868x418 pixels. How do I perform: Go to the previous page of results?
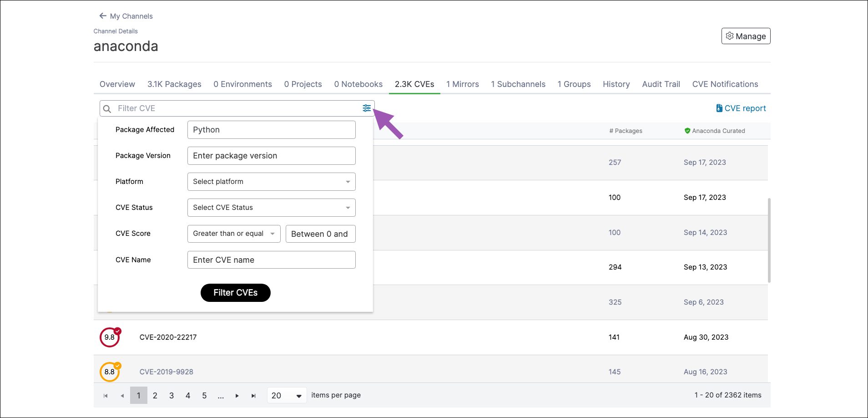[122, 396]
